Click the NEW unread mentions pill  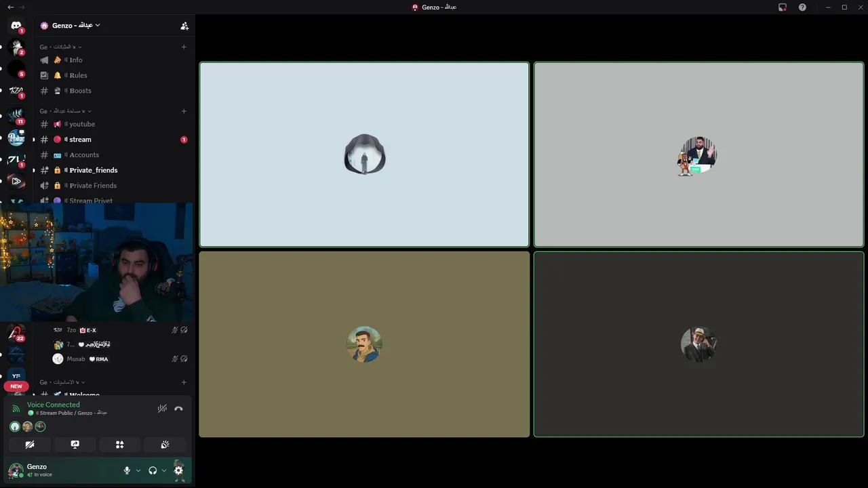16,386
